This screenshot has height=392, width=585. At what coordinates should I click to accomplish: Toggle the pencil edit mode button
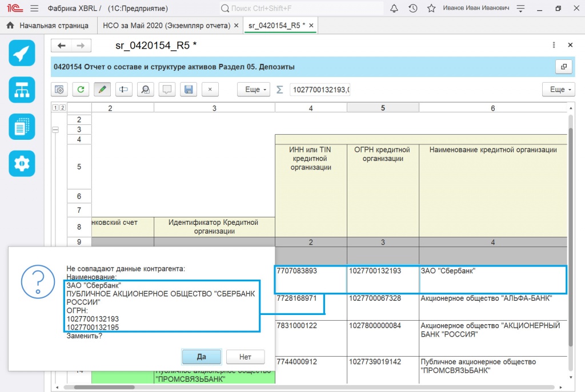click(102, 90)
